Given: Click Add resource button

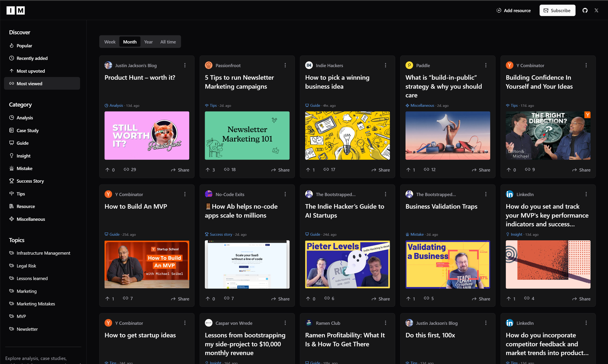Looking at the screenshot, I should [513, 10].
